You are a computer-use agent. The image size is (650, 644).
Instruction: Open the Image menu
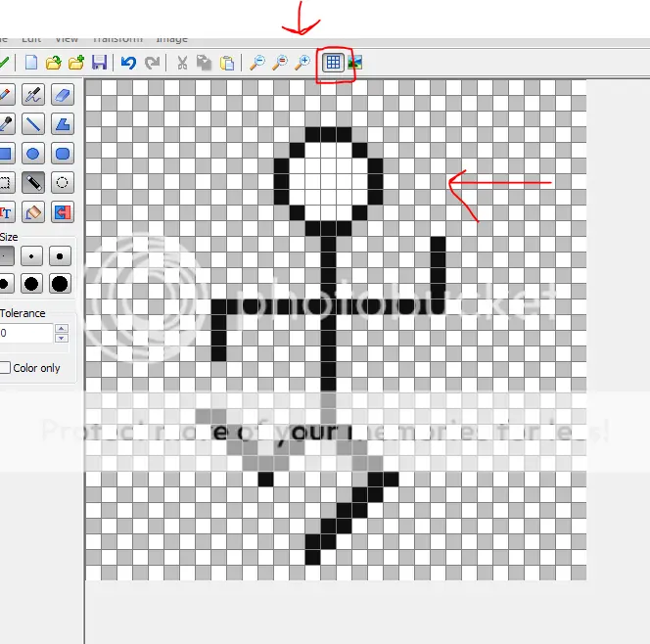coord(171,39)
